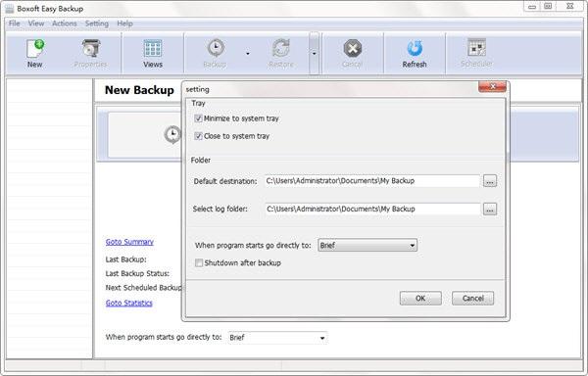Click the Restore toolbar icon
Screen dimensions: 588x376
click(x=281, y=48)
